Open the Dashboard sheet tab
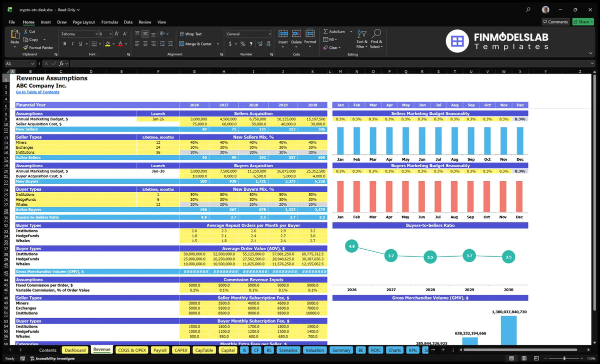 point(75,350)
